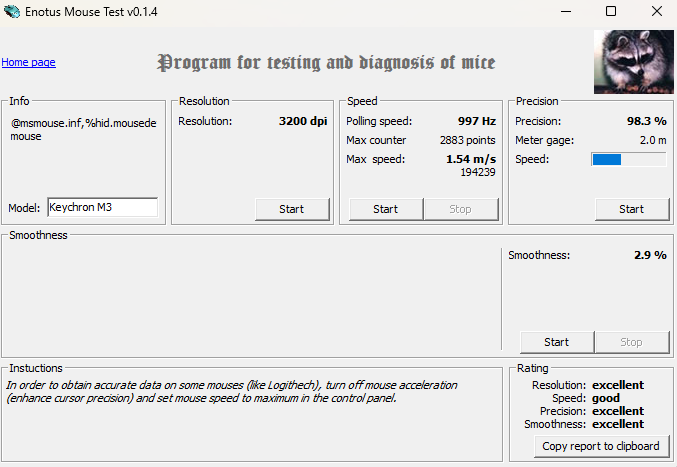Click the 2883 points max counter value
This screenshot has height=467, width=677.
click(468, 140)
